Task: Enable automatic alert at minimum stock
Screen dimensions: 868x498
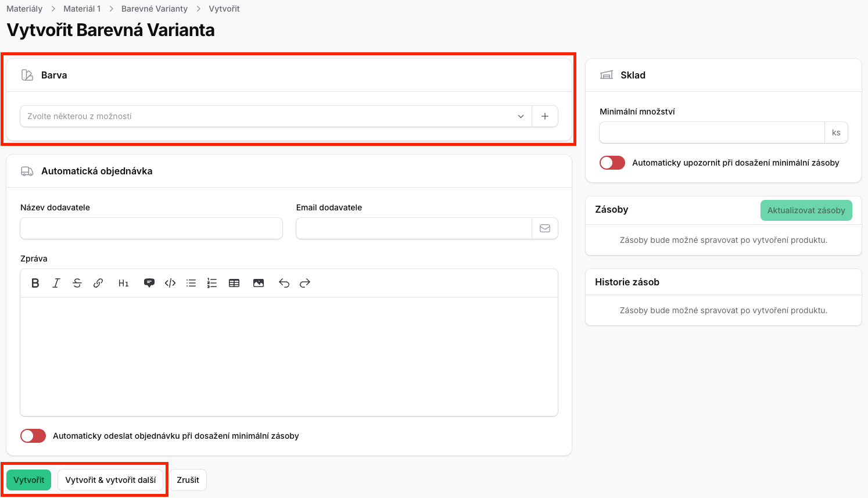Action: tap(612, 163)
